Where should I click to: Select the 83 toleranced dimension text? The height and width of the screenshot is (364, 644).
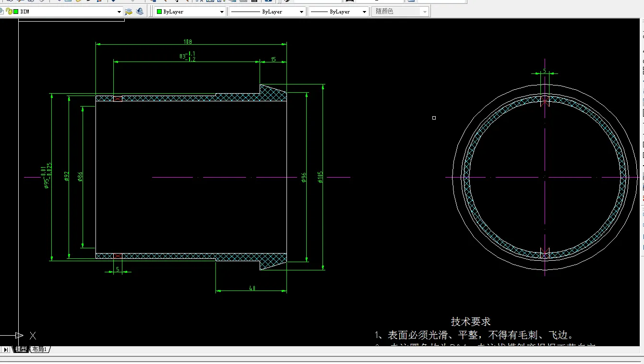[x=187, y=56]
